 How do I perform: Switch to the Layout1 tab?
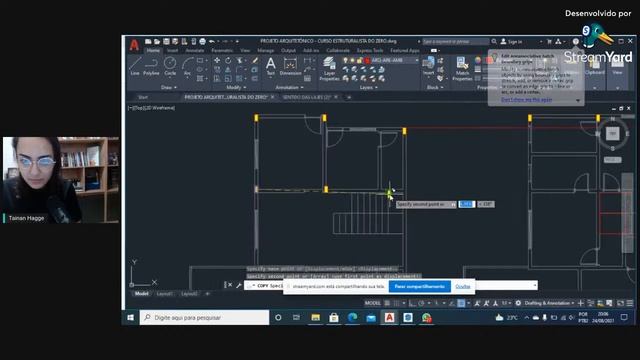pyautogui.click(x=164, y=293)
